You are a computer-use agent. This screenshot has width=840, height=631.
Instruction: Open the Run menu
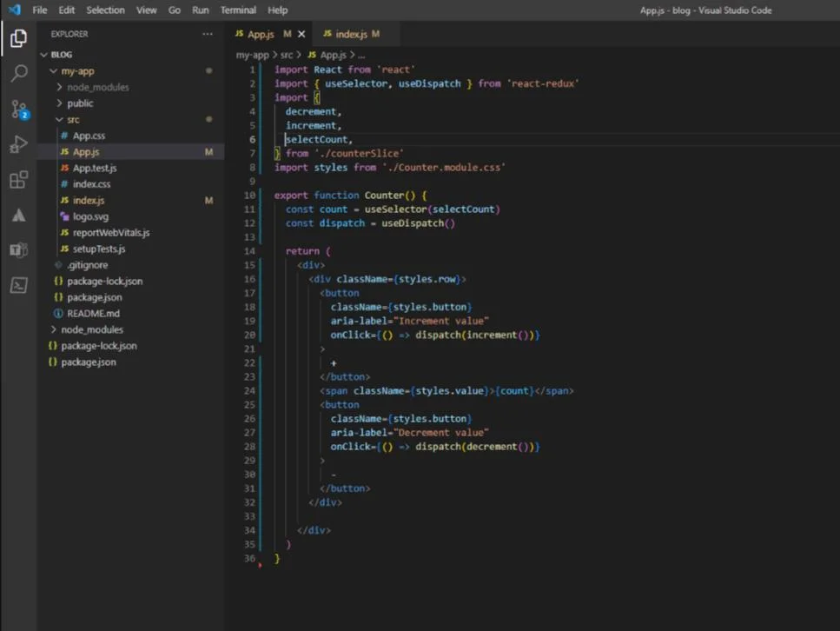pos(201,10)
